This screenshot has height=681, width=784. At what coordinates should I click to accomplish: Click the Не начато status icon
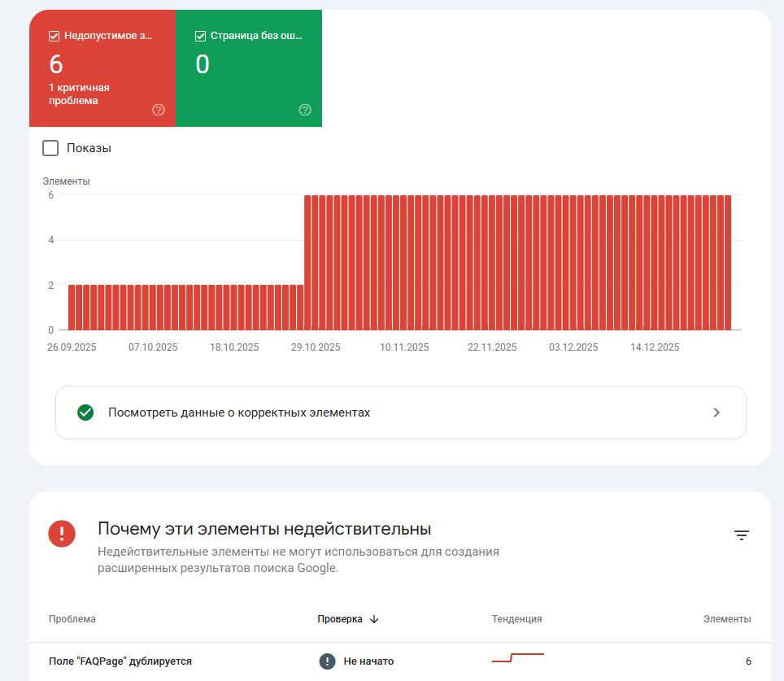pos(327,661)
